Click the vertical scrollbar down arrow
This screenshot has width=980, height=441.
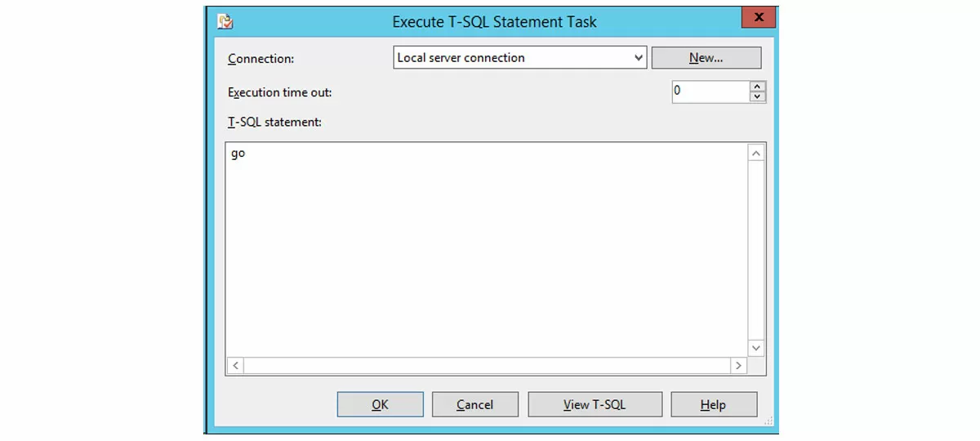tap(756, 348)
